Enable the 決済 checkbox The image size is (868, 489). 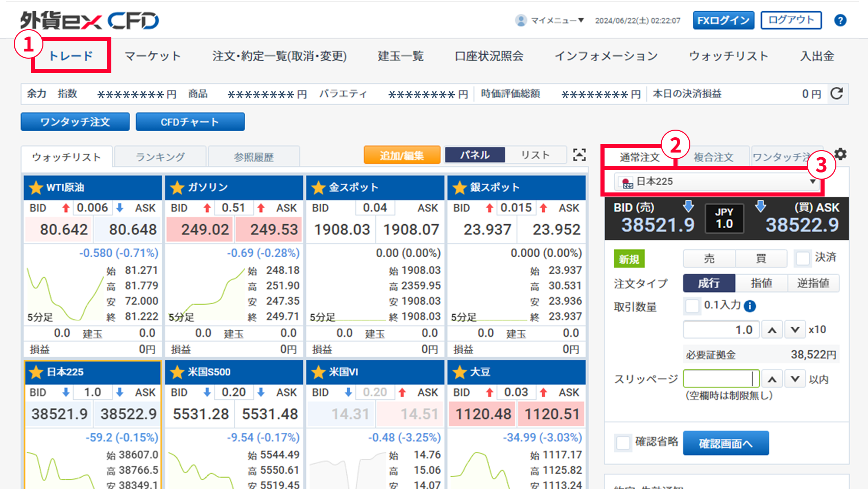click(803, 258)
